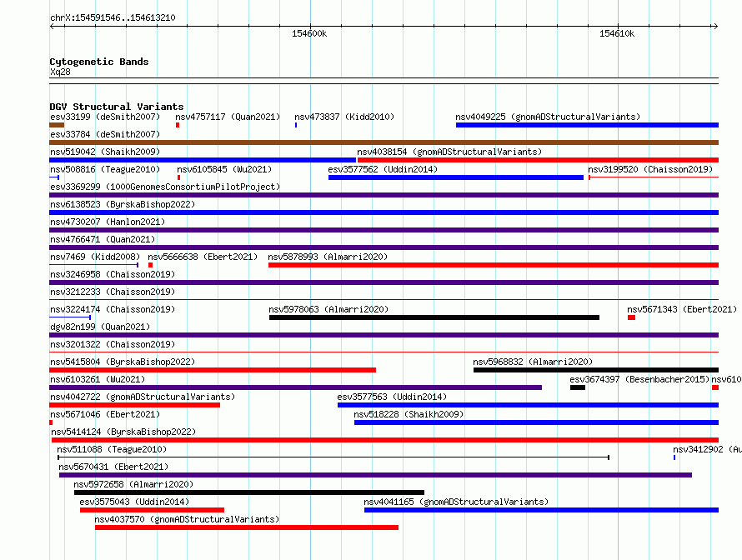The width and height of the screenshot is (742, 560).
Task: Select black nsv5968832 variant bar
Action: 596,370
